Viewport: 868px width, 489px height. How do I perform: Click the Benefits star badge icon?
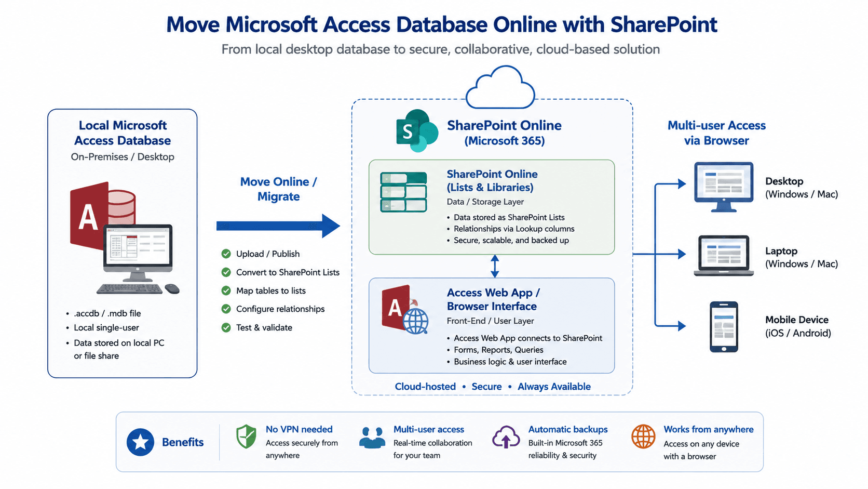(140, 442)
